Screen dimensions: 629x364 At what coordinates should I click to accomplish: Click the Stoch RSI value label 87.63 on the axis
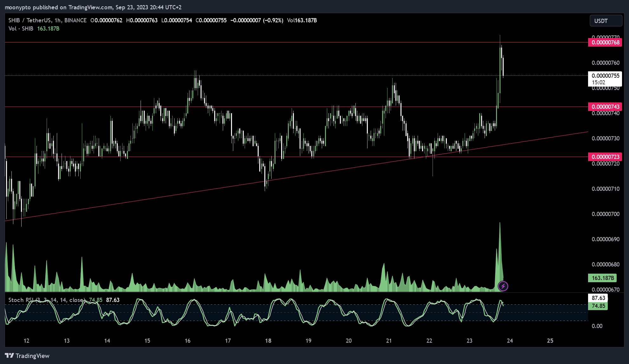598,298
